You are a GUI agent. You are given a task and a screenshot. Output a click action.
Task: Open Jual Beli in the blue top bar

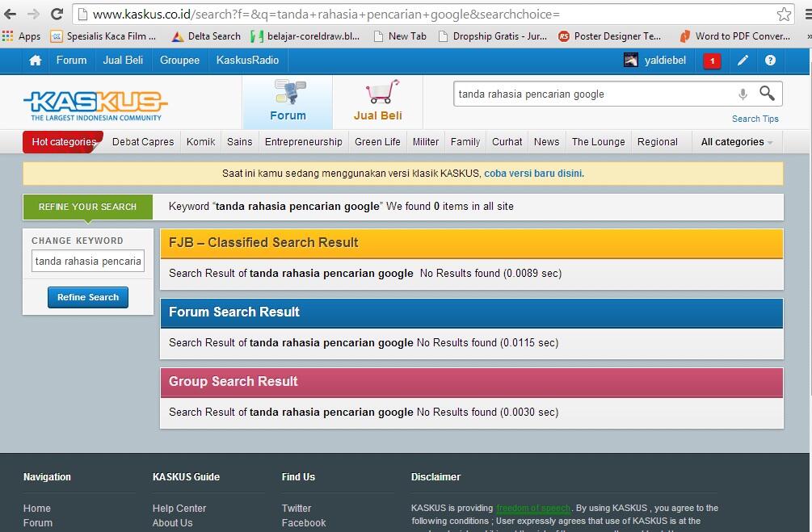point(123,61)
